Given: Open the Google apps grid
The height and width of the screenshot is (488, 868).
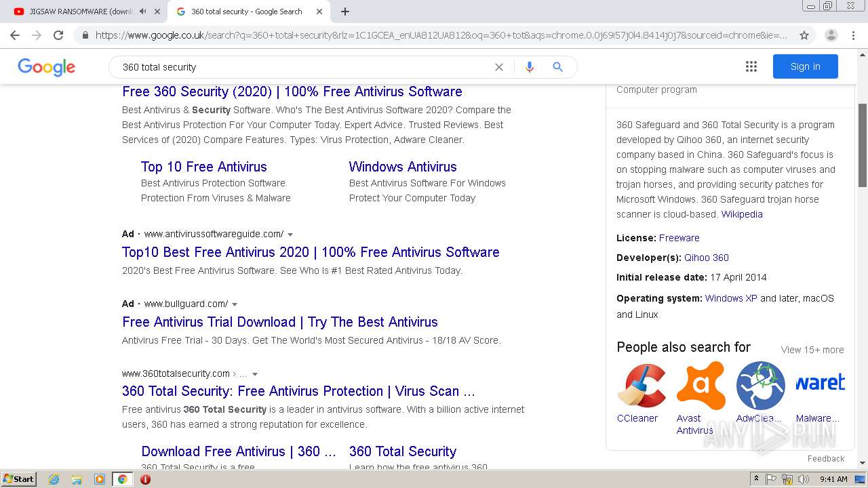Looking at the screenshot, I should (x=751, y=66).
